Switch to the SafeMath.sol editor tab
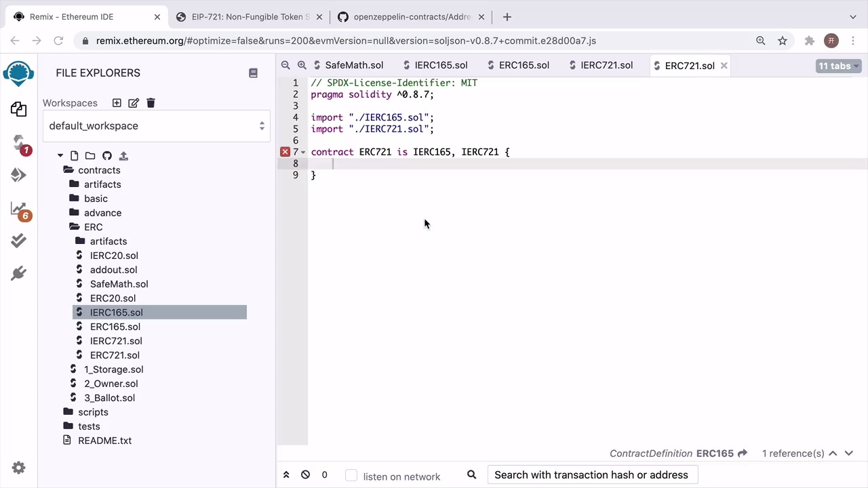This screenshot has height=488, width=868. coord(353,66)
